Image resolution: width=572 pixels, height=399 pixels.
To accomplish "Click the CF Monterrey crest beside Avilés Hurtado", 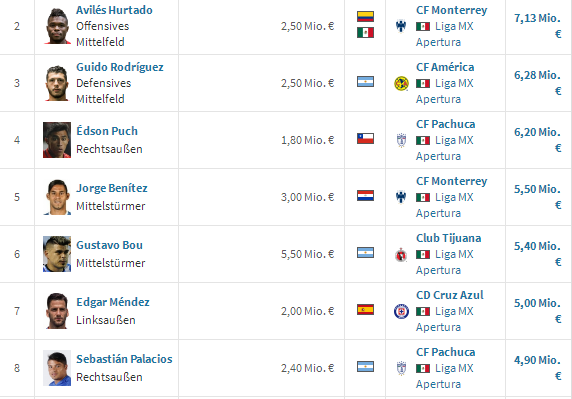I will tap(401, 26).
